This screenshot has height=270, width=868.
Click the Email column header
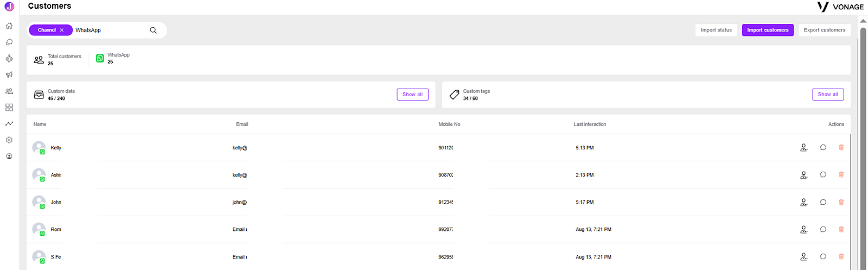pyautogui.click(x=242, y=124)
